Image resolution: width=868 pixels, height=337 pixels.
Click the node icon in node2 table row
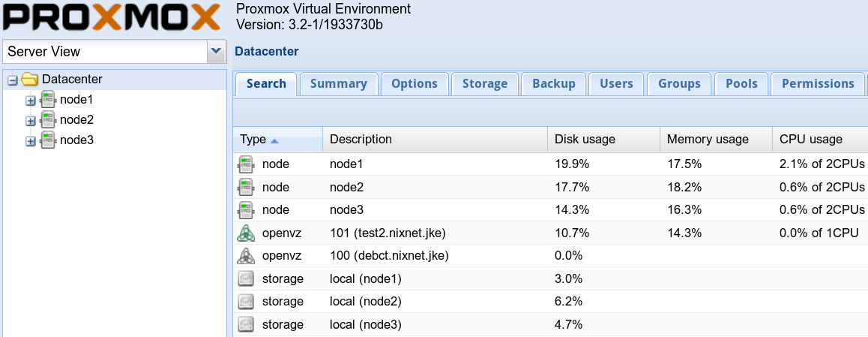(x=246, y=188)
